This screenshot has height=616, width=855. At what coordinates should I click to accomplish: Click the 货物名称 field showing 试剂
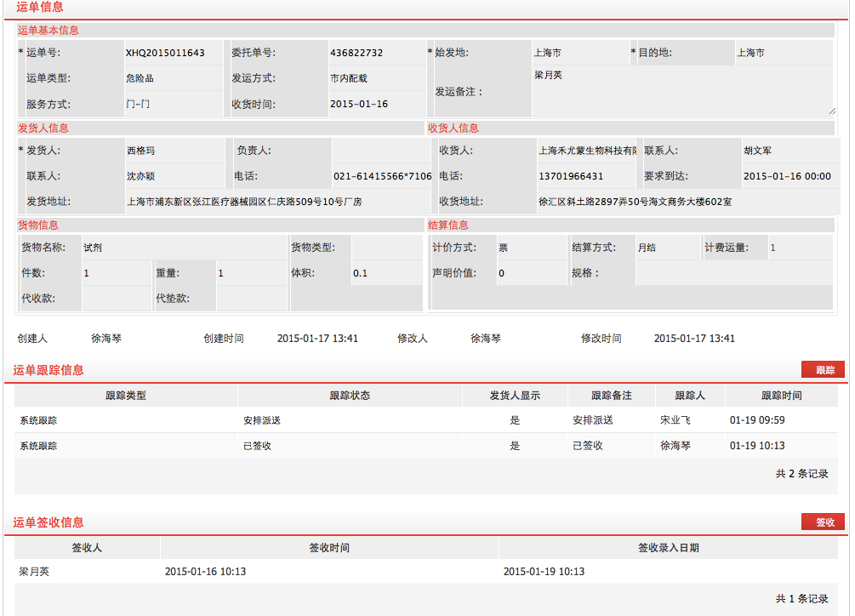[x=183, y=248]
